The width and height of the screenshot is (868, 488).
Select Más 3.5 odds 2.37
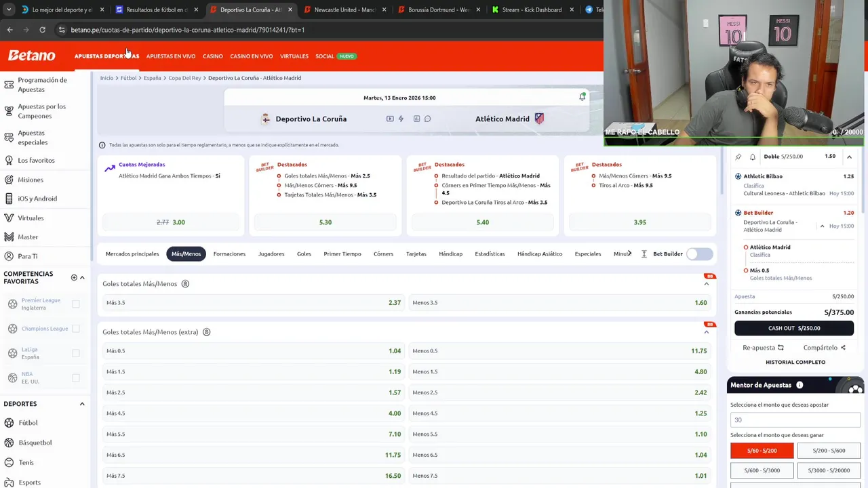253,303
